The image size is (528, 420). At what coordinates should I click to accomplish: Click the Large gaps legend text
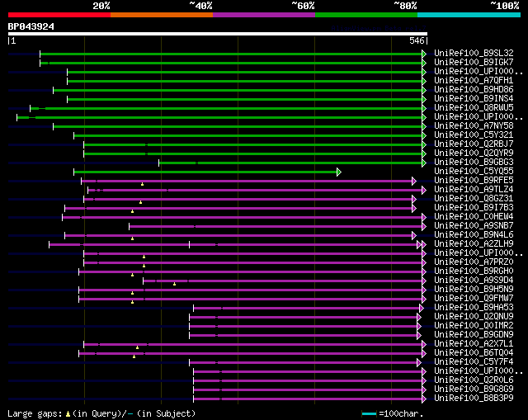click(x=35, y=414)
